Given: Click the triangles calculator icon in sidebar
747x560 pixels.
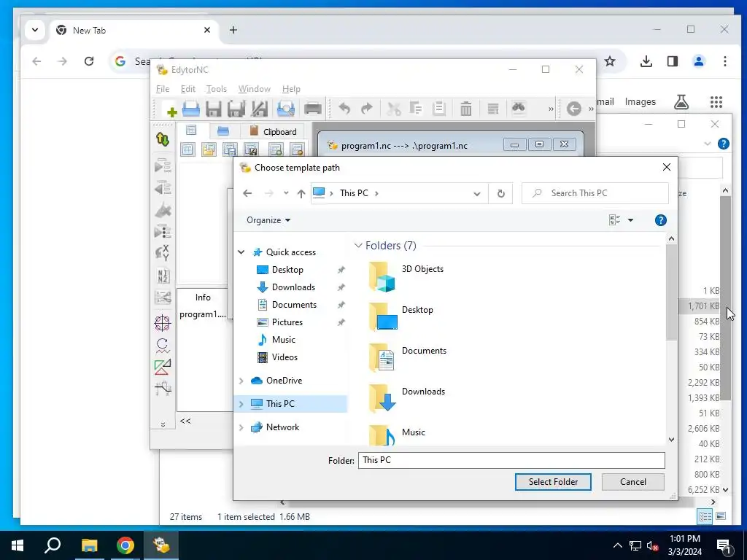Looking at the screenshot, I should 163,367.
